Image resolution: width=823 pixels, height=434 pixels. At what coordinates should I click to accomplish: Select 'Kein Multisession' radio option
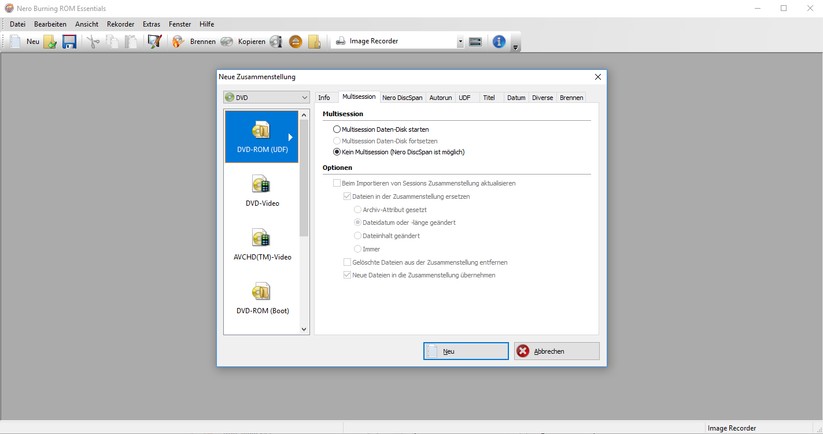point(337,152)
